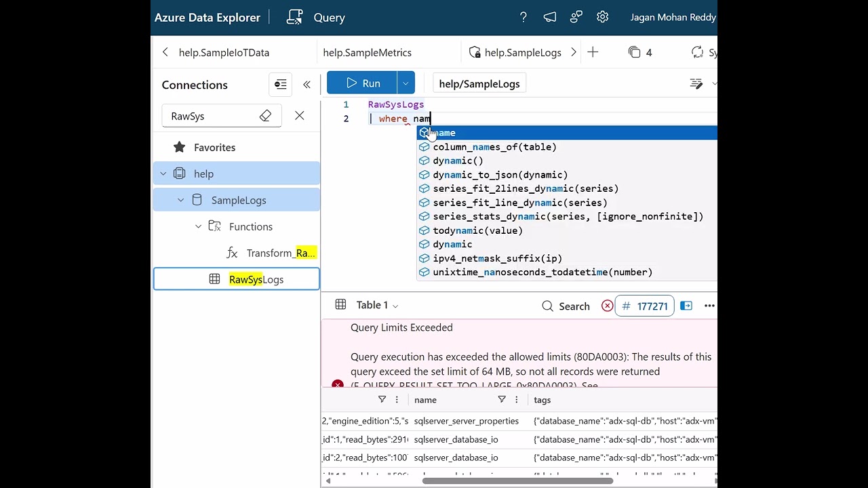Screen dimensions: 868x488
Task: Collapse the Functions folder node
Action: click(198, 226)
